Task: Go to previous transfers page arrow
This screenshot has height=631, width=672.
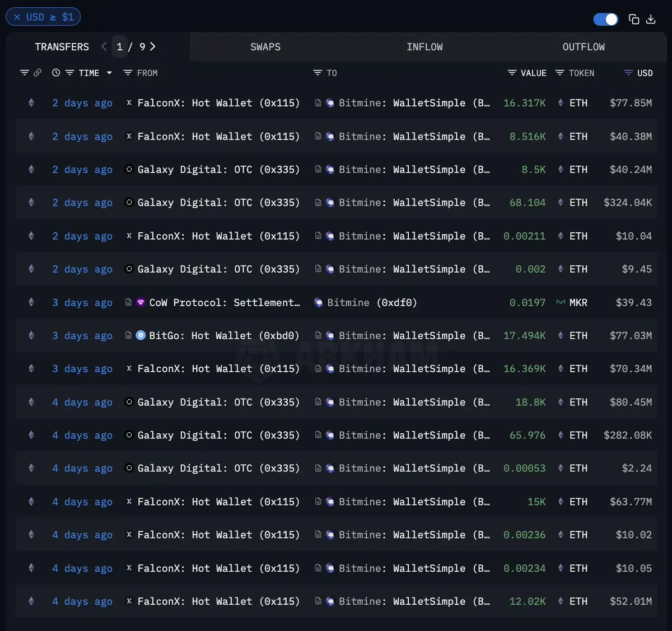Action: point(104,46)
